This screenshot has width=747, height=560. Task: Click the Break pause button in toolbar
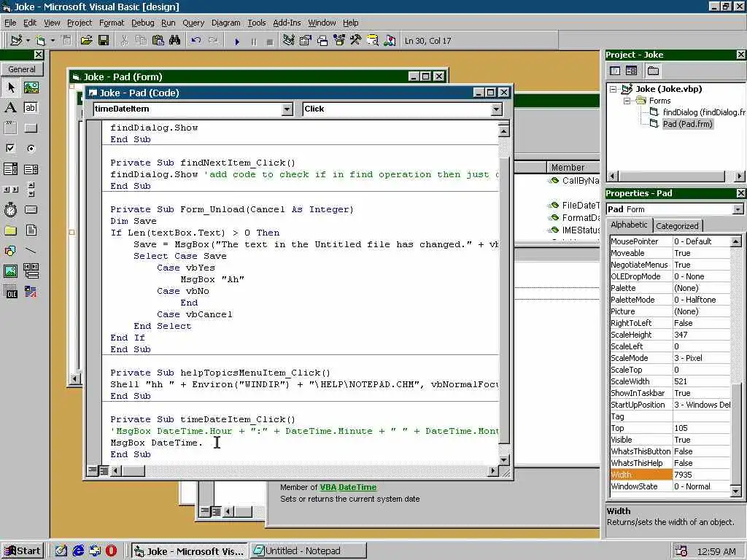(253, 42)
